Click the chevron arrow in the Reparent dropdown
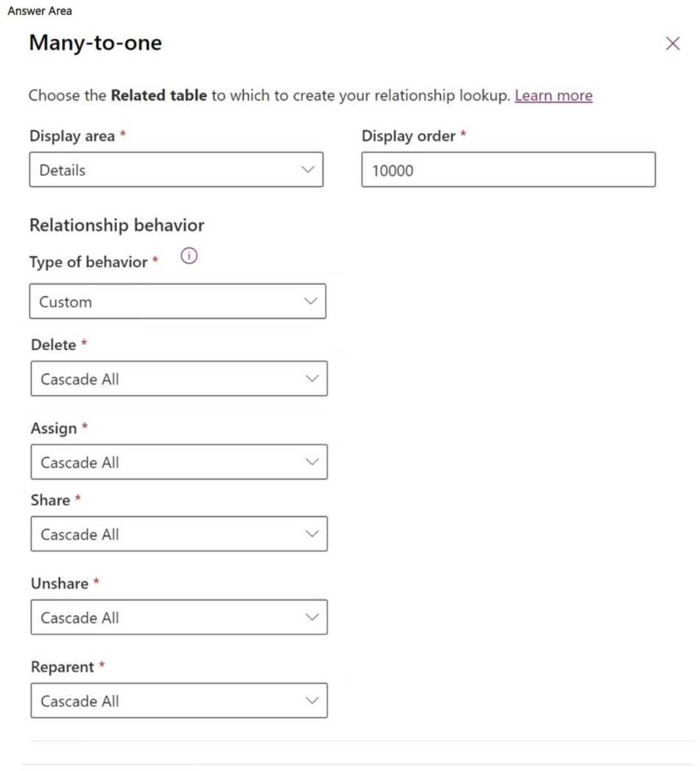The width and height of the screenshot is (700, 771). [x=312, y=701]
